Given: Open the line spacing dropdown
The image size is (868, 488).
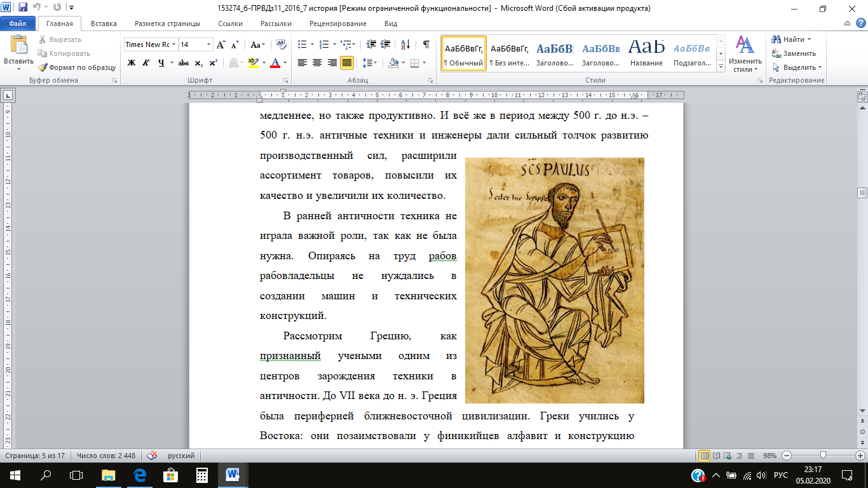Looking at the screenshot, I should tap(369, 63).
